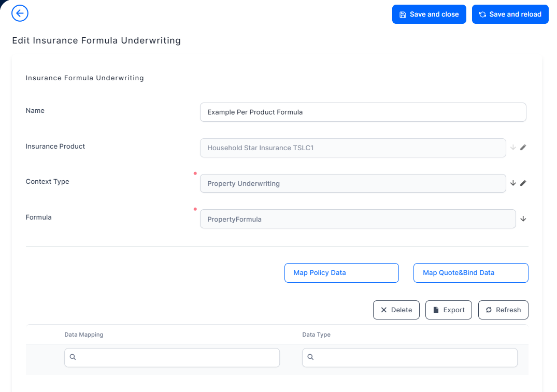Click the PropertyFormula field
Screen dimensions: 557x392
[358, 219]
